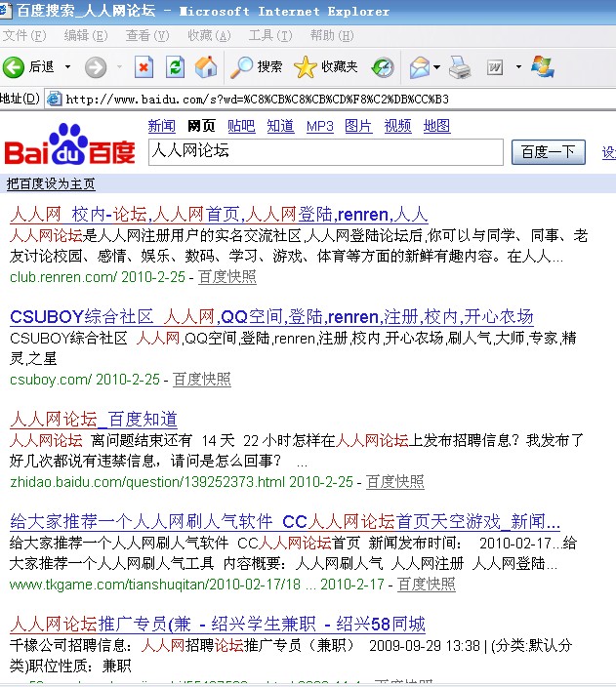Refresh the page with the green arrows icon
Image resolution: width=616 pixels, height=687 pixels.
tap(175, 66)
